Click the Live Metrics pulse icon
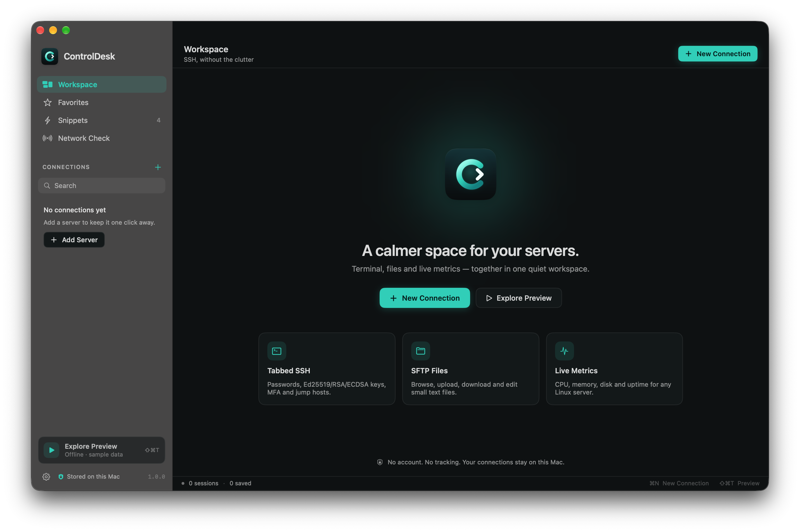Image resolution: width=800 pixels, height=532 pixels. click(x=564, y=351)
